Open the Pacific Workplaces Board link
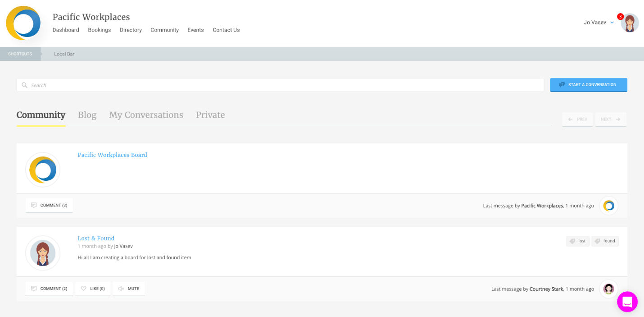The height and width of the screenshot is (317, 644). pos(112,155)
